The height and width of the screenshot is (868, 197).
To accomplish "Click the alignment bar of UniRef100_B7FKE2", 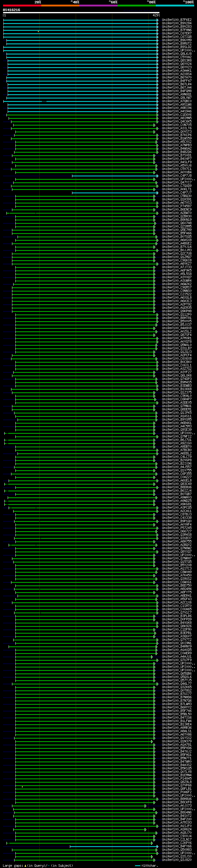I will 81,20.
